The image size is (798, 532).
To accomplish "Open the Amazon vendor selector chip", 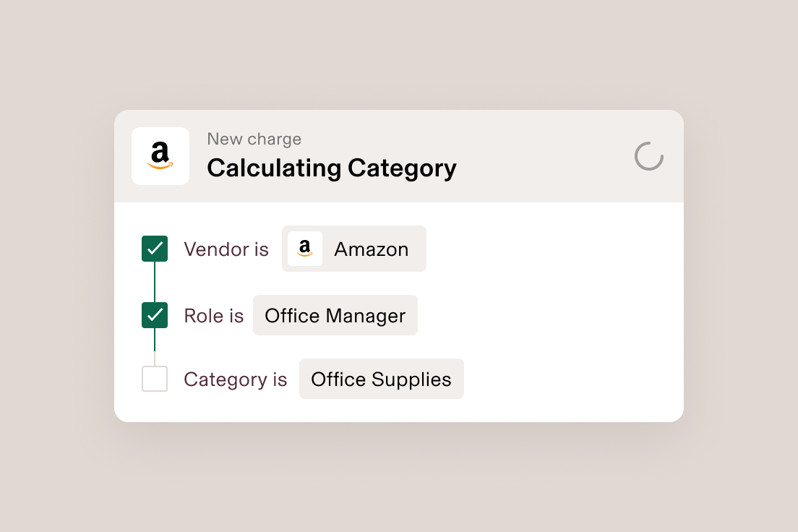I will 353,249.
